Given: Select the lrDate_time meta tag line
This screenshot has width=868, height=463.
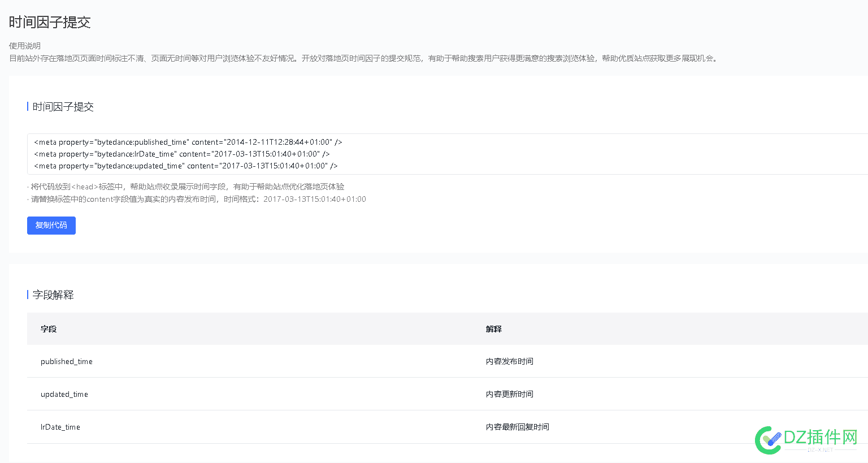Looking at the screenshot, I should (182, 154).
